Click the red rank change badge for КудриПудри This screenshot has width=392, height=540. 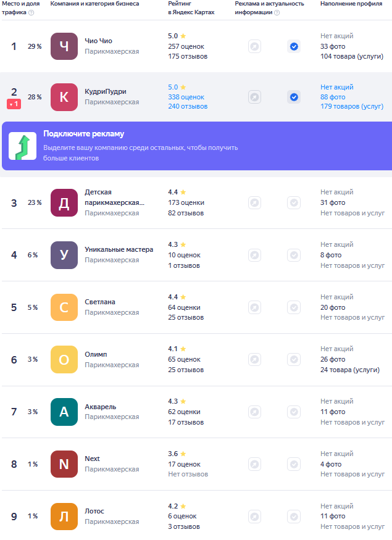14,104
